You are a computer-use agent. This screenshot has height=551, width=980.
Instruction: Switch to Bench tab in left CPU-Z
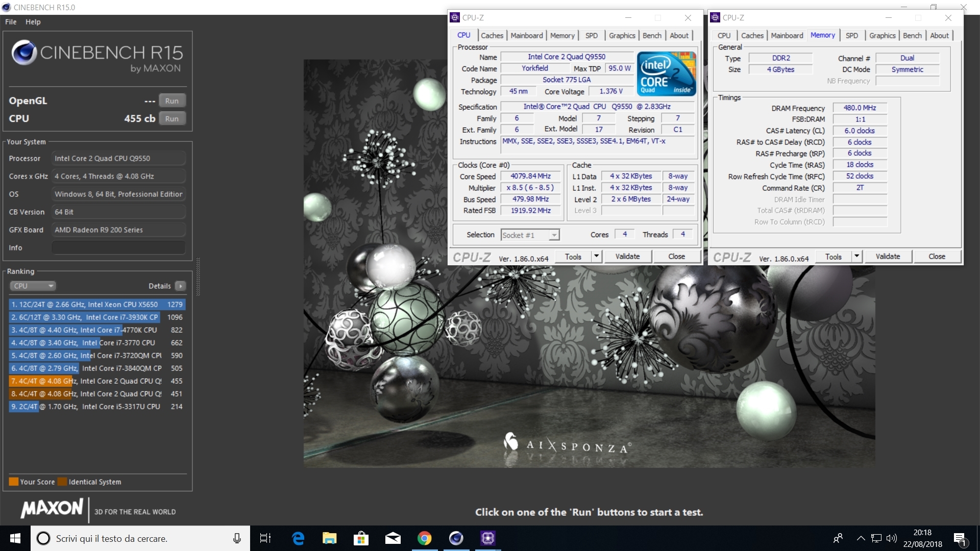[x=652, y=35]
